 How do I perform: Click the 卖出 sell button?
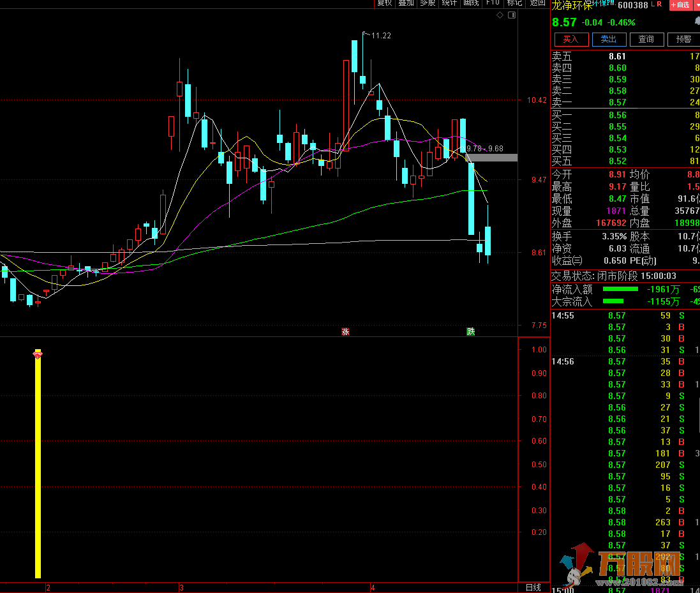click(x=609, y=40)
